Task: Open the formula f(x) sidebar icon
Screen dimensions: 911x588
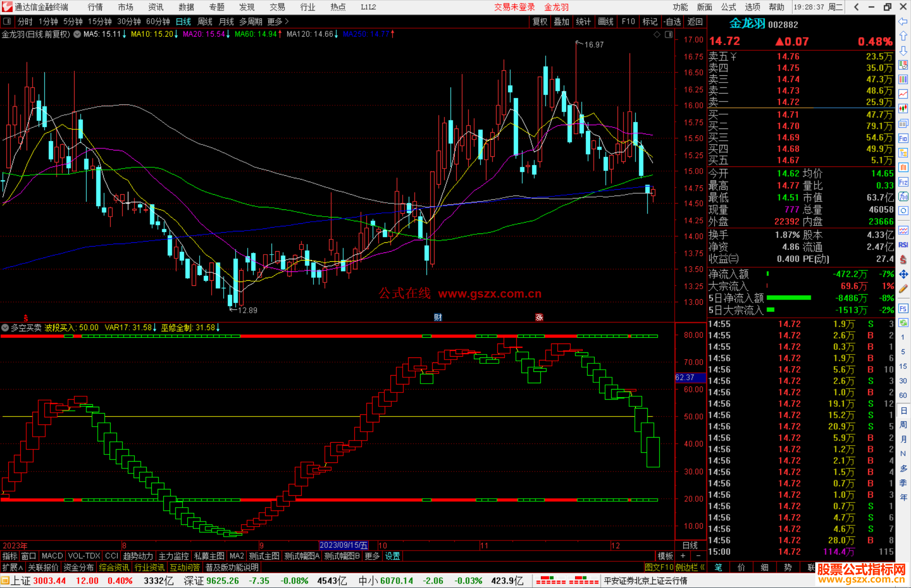Action: point(903,196)
